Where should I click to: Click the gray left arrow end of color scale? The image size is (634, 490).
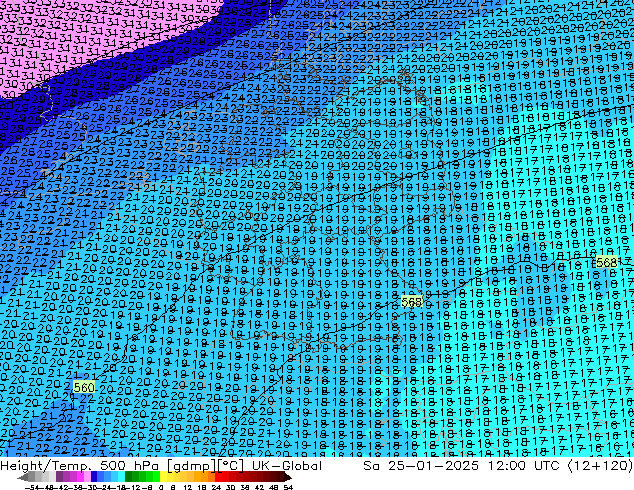(x=22, y=477)
